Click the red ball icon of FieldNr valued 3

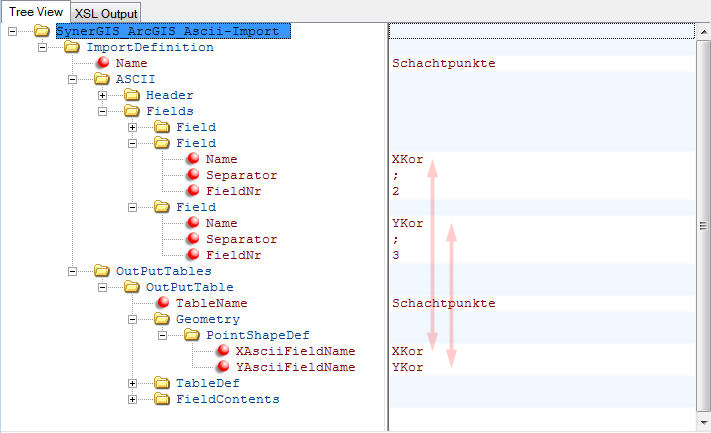(x=193, y=254)
